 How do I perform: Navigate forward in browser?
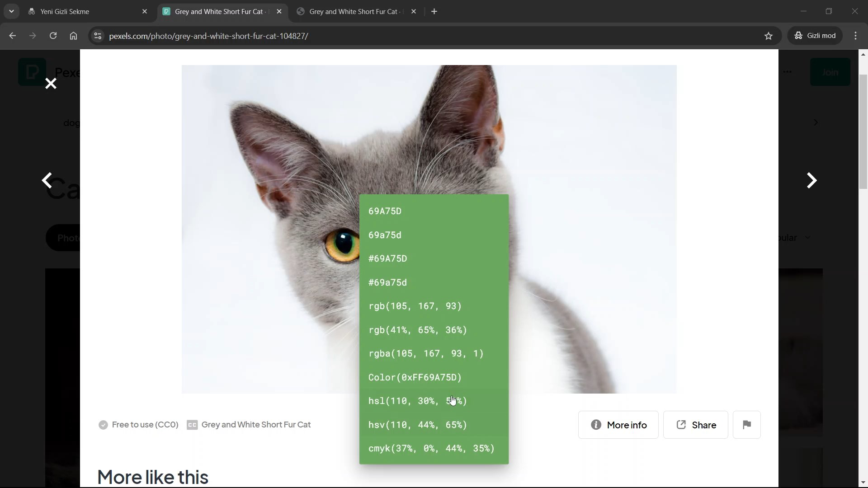coord(33,36)
